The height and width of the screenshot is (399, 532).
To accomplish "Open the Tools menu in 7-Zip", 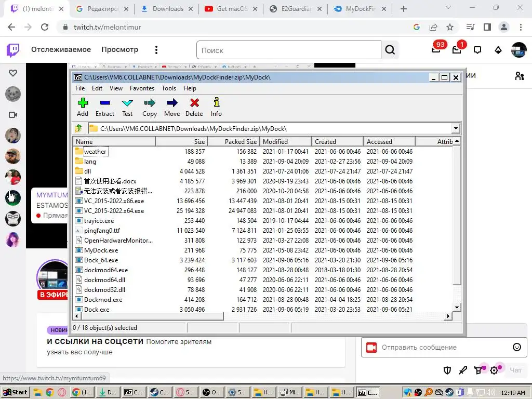I will tap(169, 88).
